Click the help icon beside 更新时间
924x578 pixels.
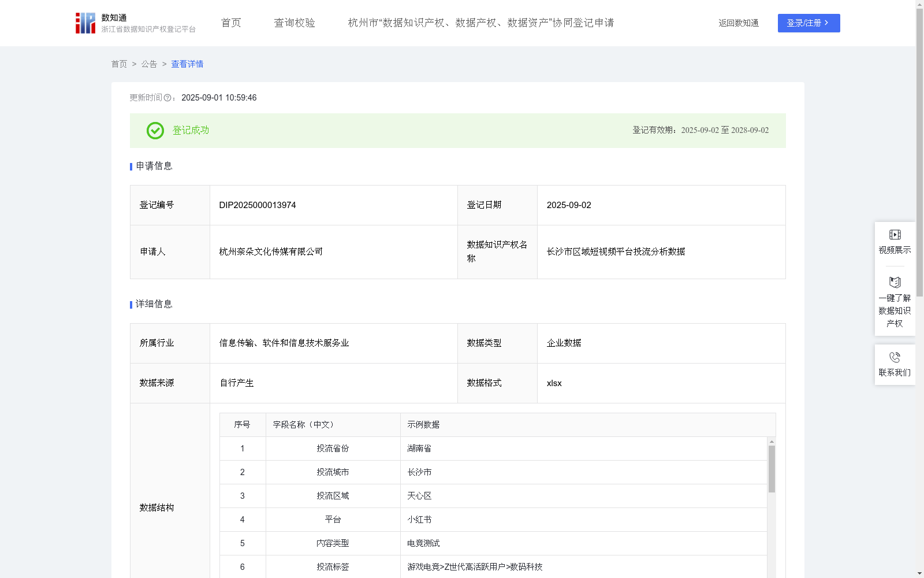pyautogui.click(x=167, y=98)
